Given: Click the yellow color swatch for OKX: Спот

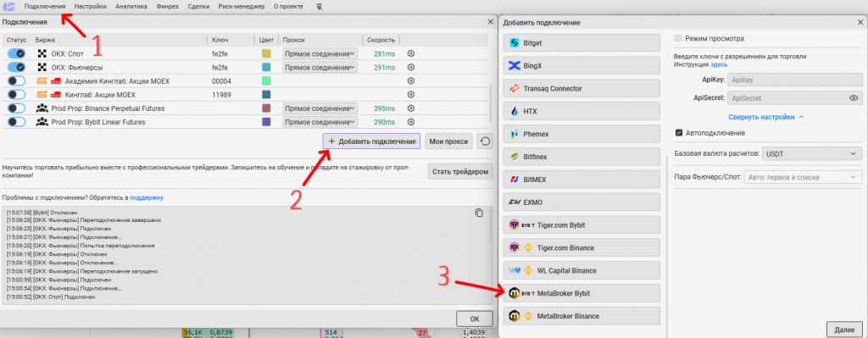Looking at the screenshot, I should coord(266,53).
